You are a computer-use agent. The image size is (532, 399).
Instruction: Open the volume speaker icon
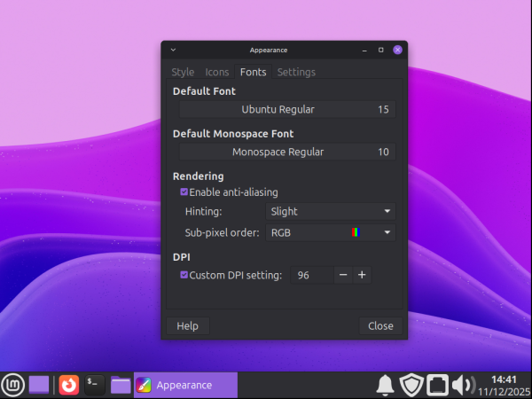tap(464, 385)
